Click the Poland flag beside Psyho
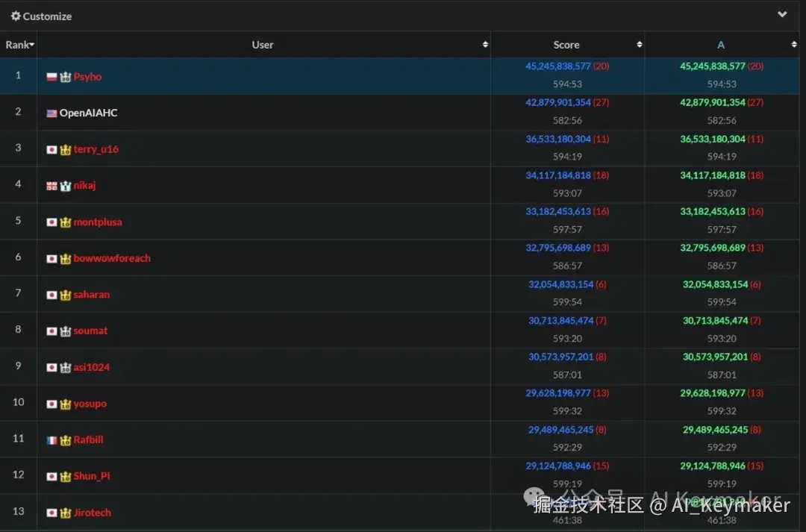 click(x=51, y=76)
